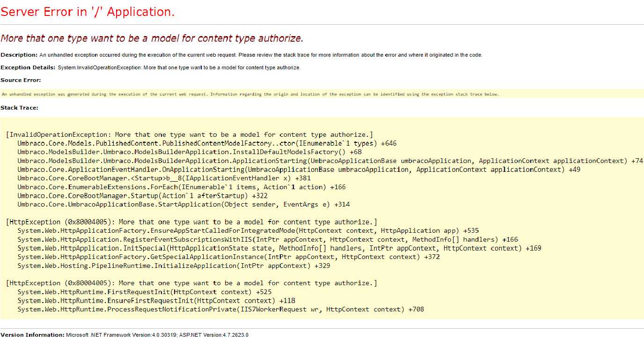This screenshot has height=340, width=644.
Task: Click the "Exception Details:" label
Action: [28, 67]
